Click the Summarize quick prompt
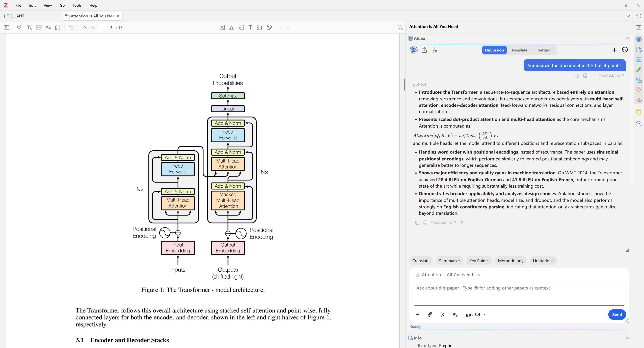The height and width of the screenshot is (348, 644). click(x=449, y=260)
